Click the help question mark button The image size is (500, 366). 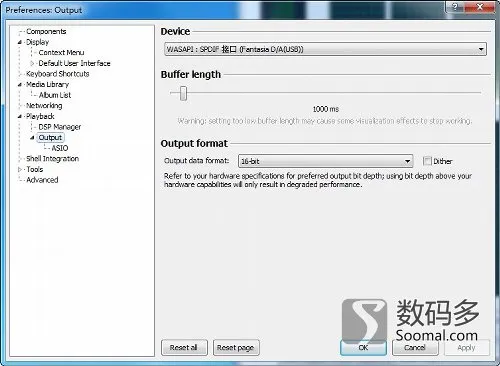456,7
